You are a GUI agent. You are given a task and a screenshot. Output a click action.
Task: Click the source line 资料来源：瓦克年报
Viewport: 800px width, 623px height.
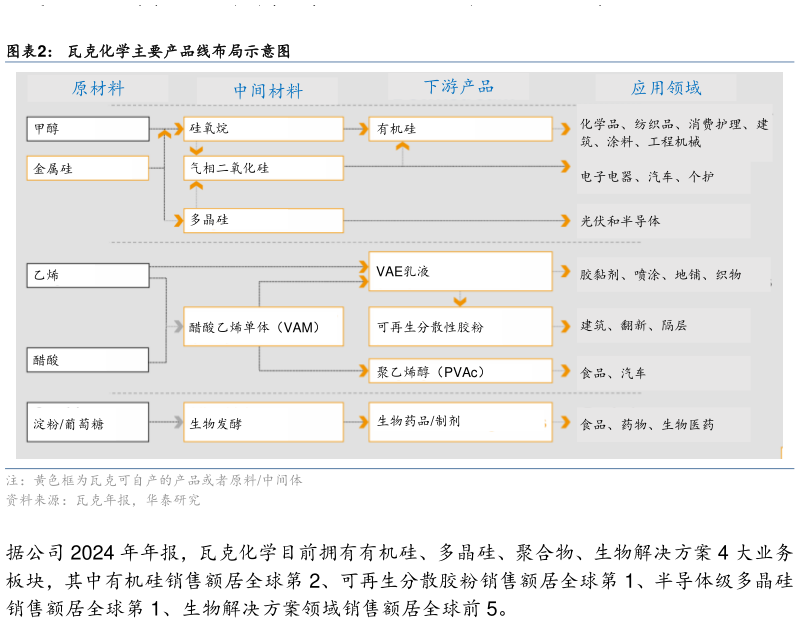[103, 500]
